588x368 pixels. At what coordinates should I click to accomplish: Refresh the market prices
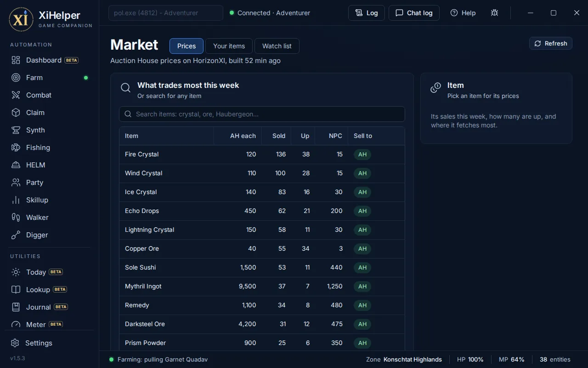click(x=551, y=43)
